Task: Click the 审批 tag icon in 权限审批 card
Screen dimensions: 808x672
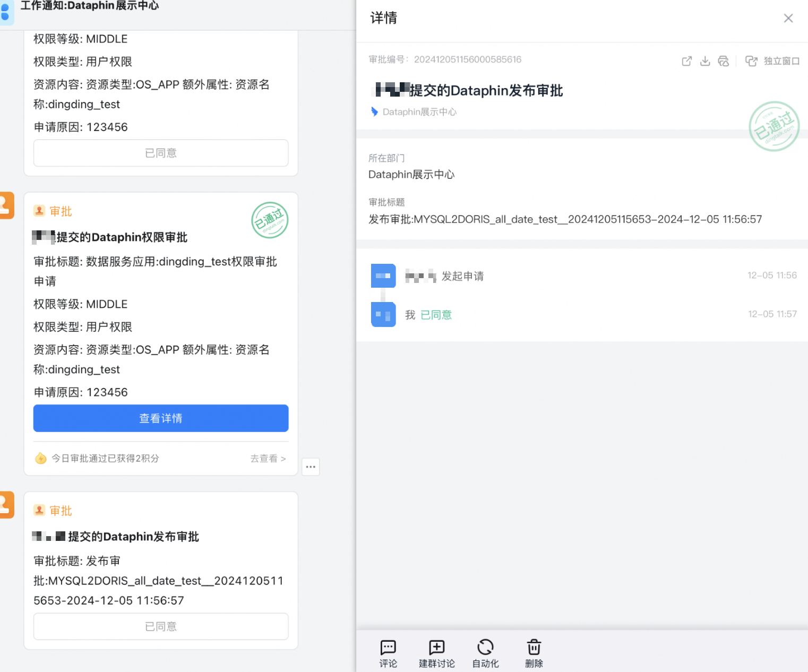Action: click(x=39, y=211)
